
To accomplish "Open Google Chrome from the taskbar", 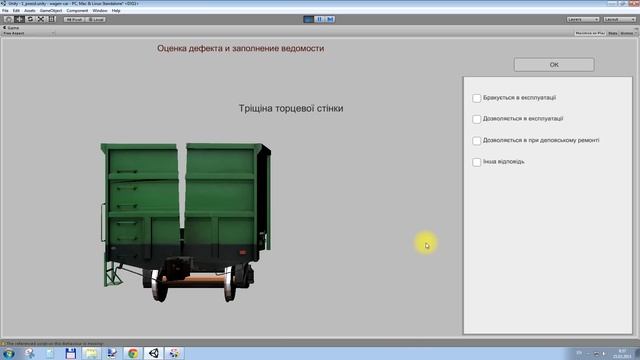I will [133, 353].
